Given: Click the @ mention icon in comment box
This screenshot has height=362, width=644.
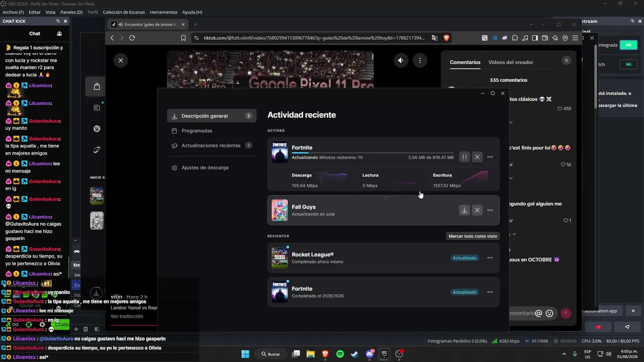Looking at the screenshot, I should [539, 313].
